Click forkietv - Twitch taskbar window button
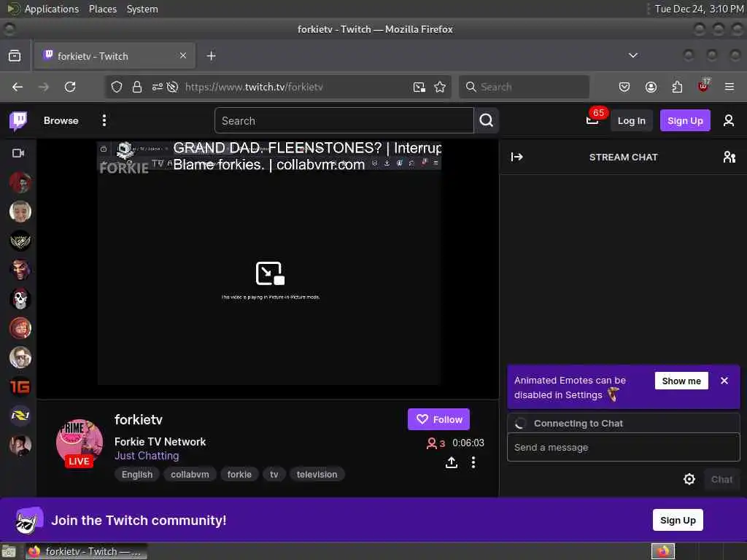 click(86, 551)
